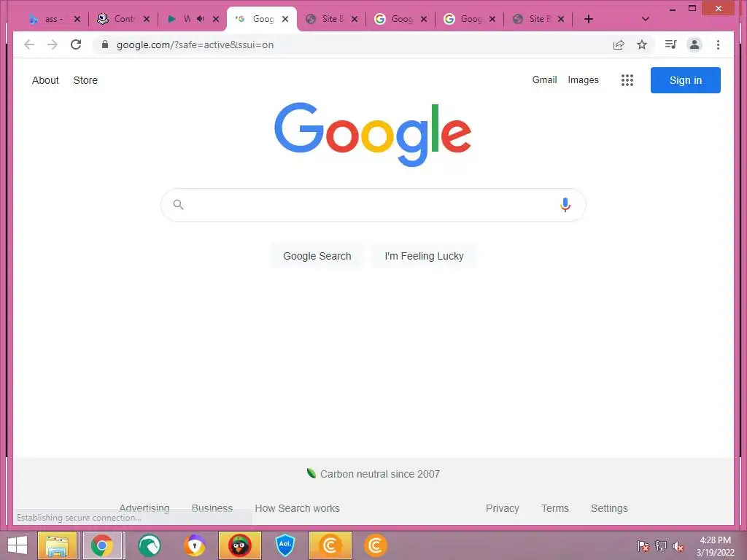Open the About link
This screenshot has width=747, height=560.
pyautogui.click(x=45, y=80)
